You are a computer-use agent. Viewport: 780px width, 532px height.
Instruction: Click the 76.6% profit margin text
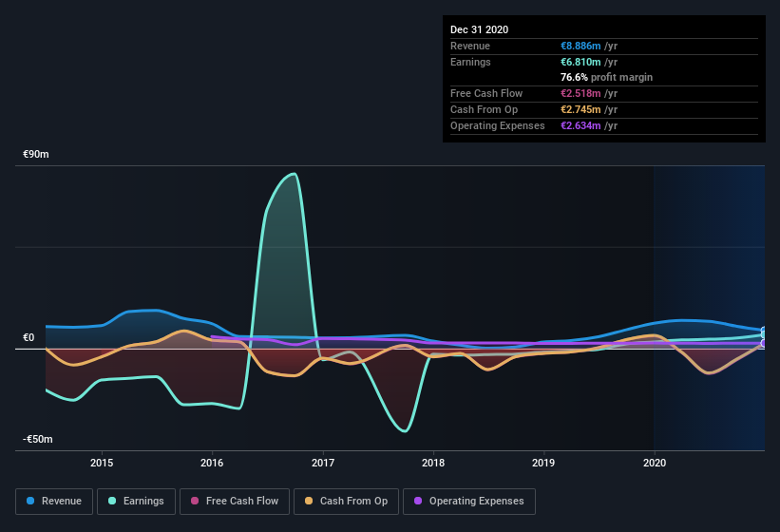[x=606, y=77]
